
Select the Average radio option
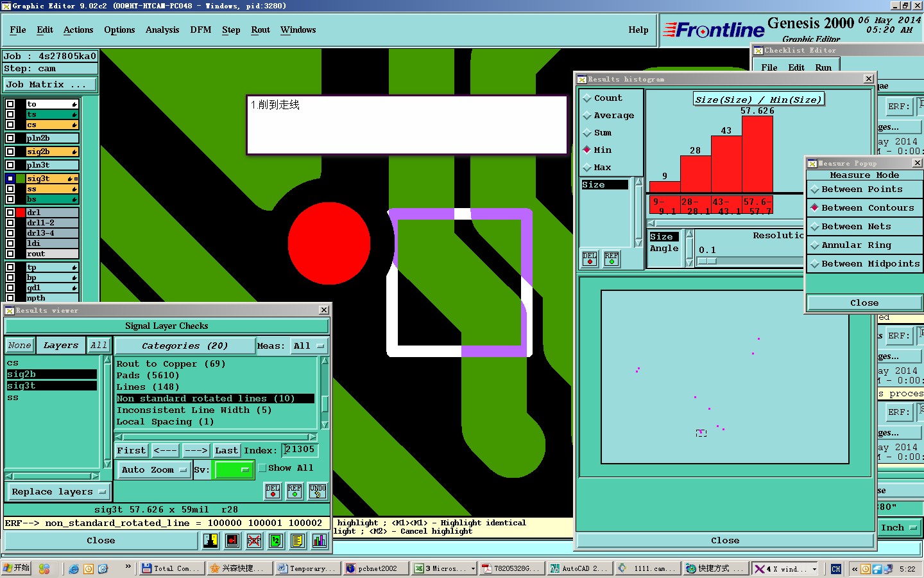point(586,116)
